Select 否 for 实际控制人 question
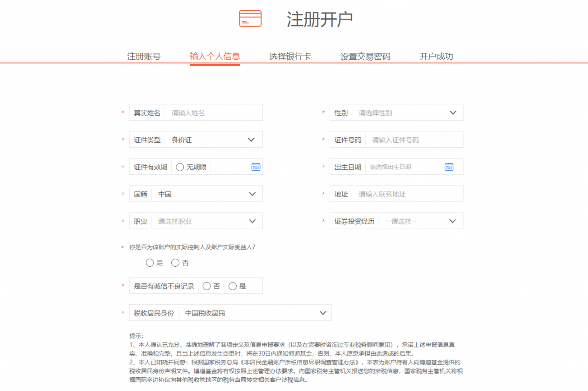The height and width of the screenshot is (391, 588). (175, 263)
